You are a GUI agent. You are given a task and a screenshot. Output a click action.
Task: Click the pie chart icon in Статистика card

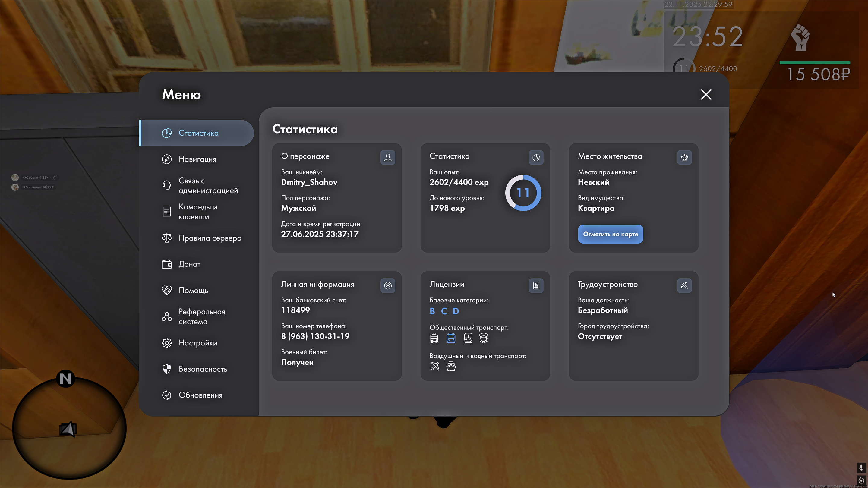click(536, 158)
